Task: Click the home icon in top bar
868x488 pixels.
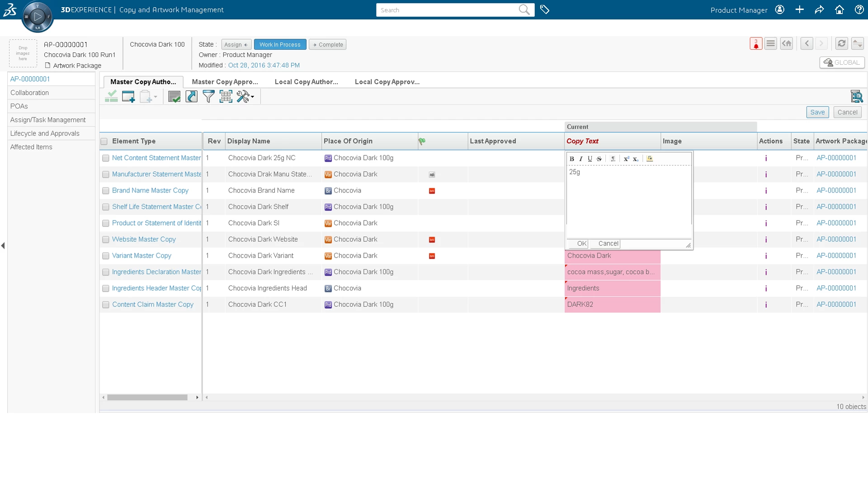Action: pyautogui.click(x=839, y=9)
